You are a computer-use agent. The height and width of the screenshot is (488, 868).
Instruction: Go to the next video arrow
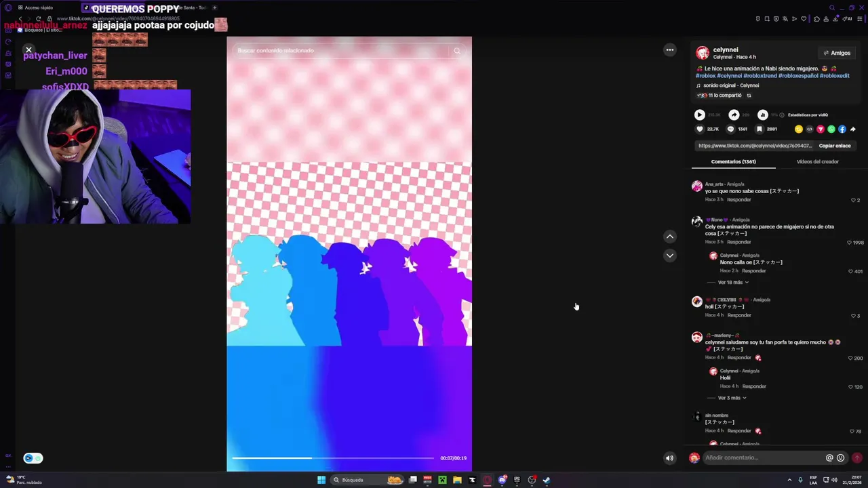pyautogui.click(x=669, y=256)
